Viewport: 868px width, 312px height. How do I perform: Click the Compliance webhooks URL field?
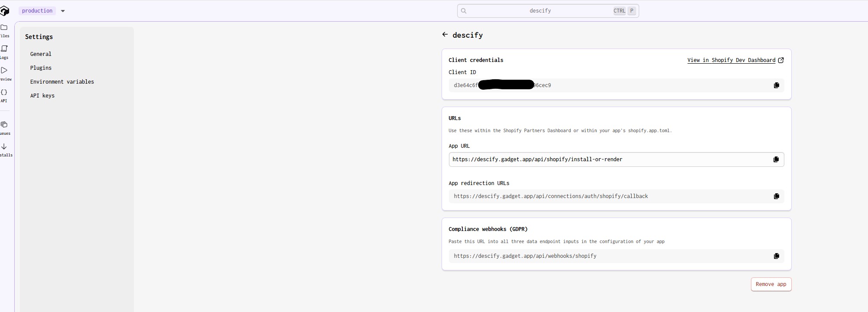(x=616, y=256)
